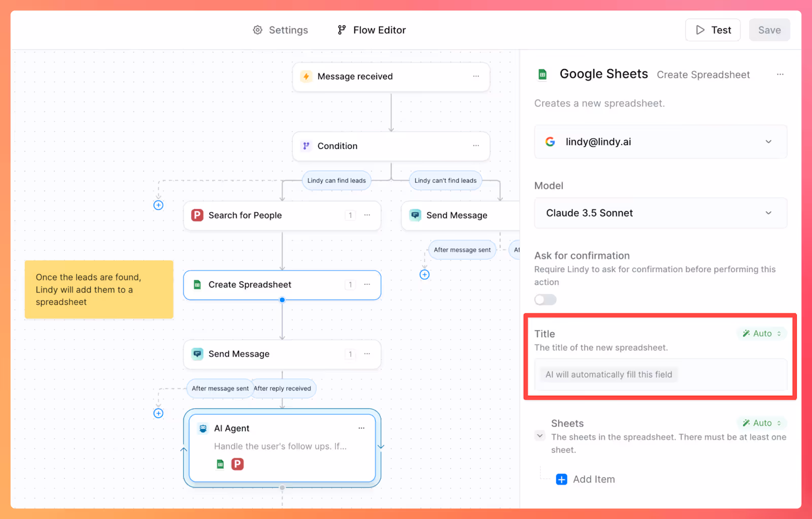Click 'Handle the user's follow ups' text
The image size is (812, 519).
point(280,446)
